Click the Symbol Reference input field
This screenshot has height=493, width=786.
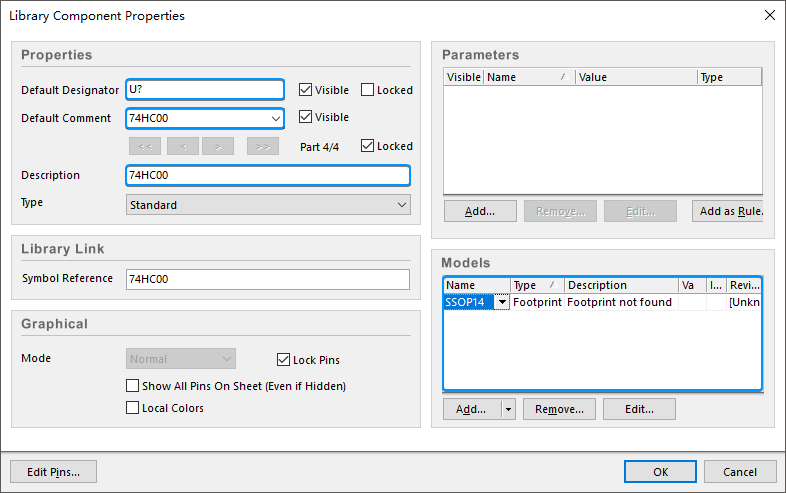268,279
